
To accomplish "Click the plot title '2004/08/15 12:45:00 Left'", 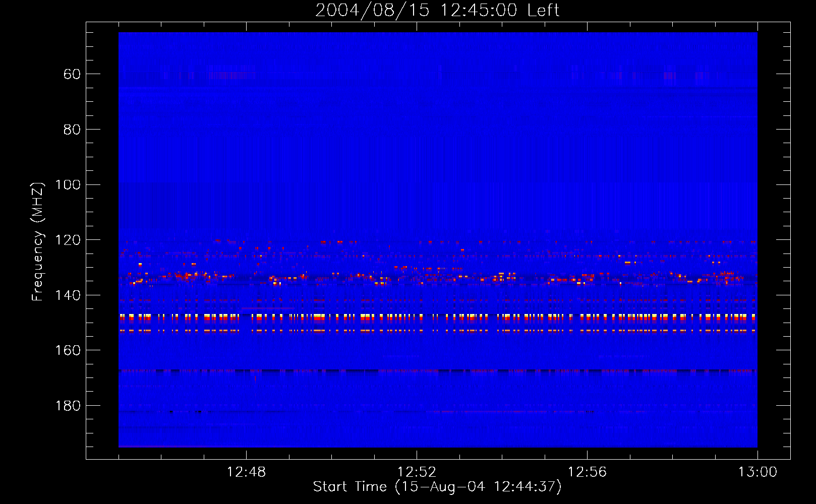I will (x=437, y=10).
